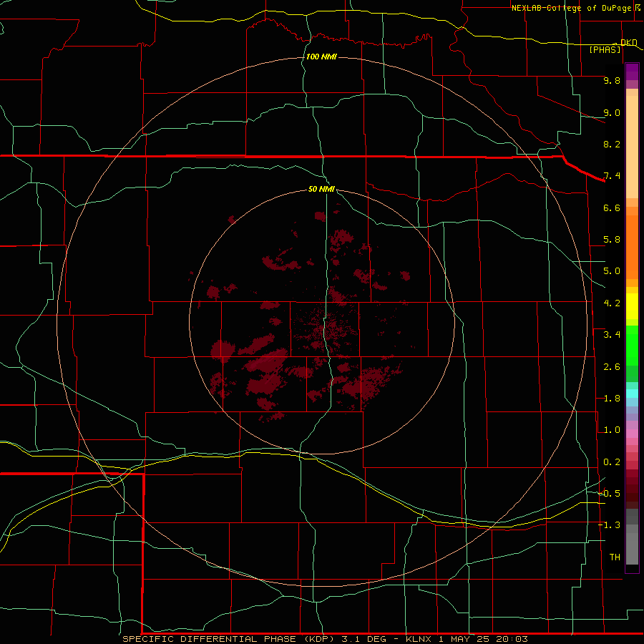Click the 1.0 scale value
The width and height of the screenshot is (644, 644).
(612, 430)
